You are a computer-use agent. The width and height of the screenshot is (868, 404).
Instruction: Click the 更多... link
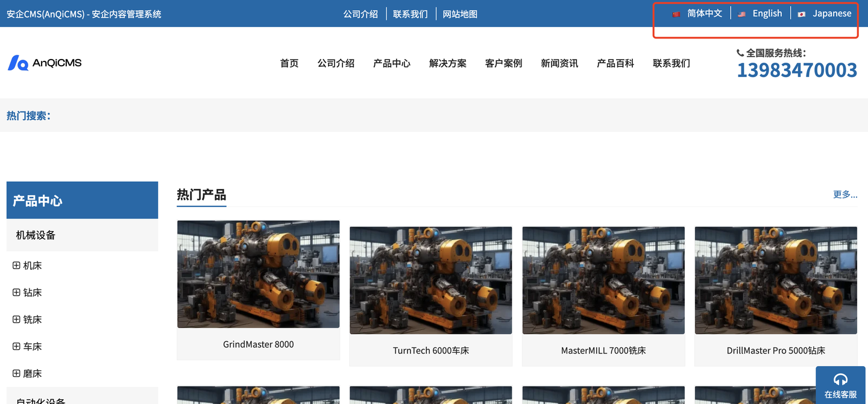[x=845, y=194]
